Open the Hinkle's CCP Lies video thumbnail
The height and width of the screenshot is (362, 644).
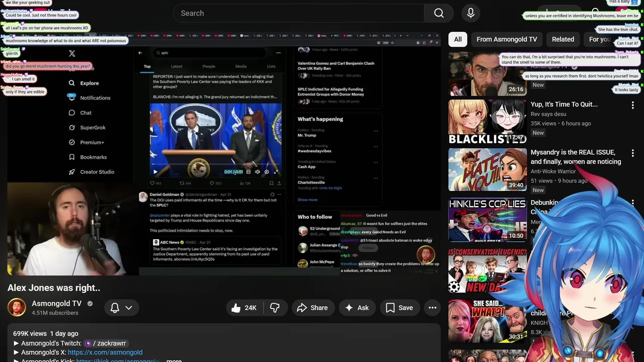pyautogui.click(x=488, y=220)
